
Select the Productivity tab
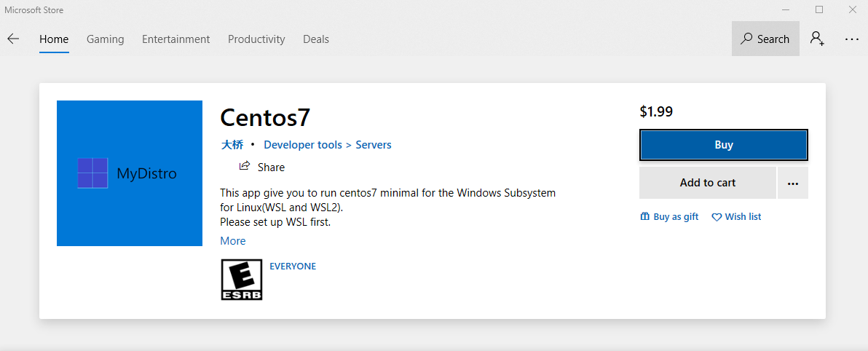point(256,39)
